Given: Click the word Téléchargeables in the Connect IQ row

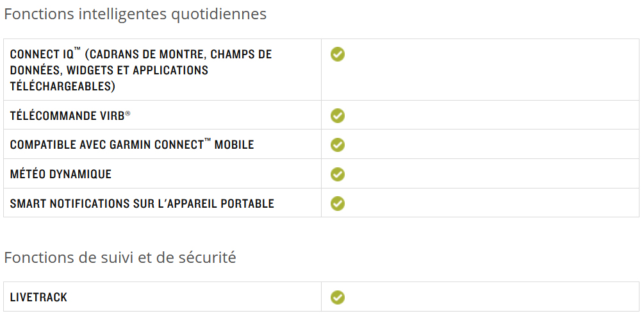Looking at the screenshot, I should click(62, 87).
